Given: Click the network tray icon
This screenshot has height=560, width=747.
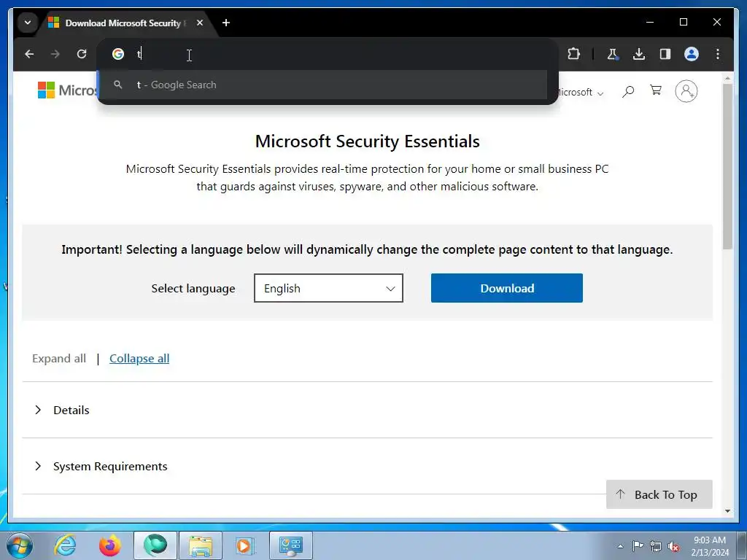Looking at the screenshot, I should (x=656, y=546).
